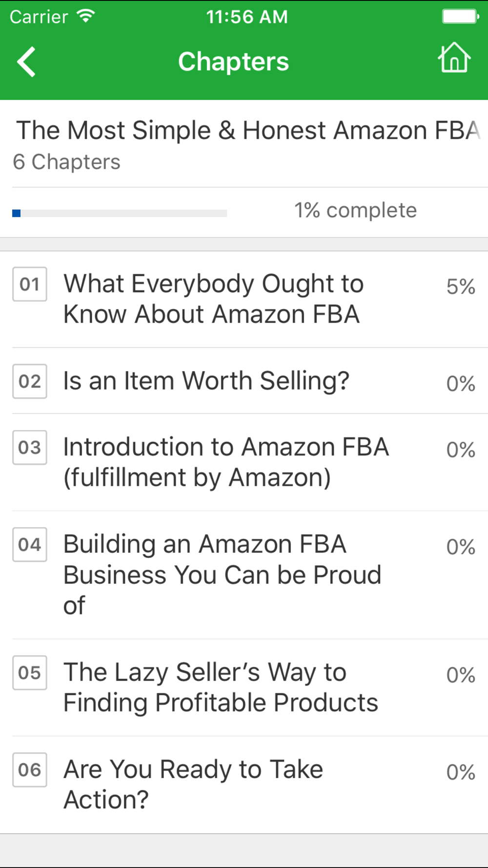Image resolution: width=488 pixels, height=868 pixels.
Task: Tap the 04 chapter number badge
Action: tap(30, 545)
